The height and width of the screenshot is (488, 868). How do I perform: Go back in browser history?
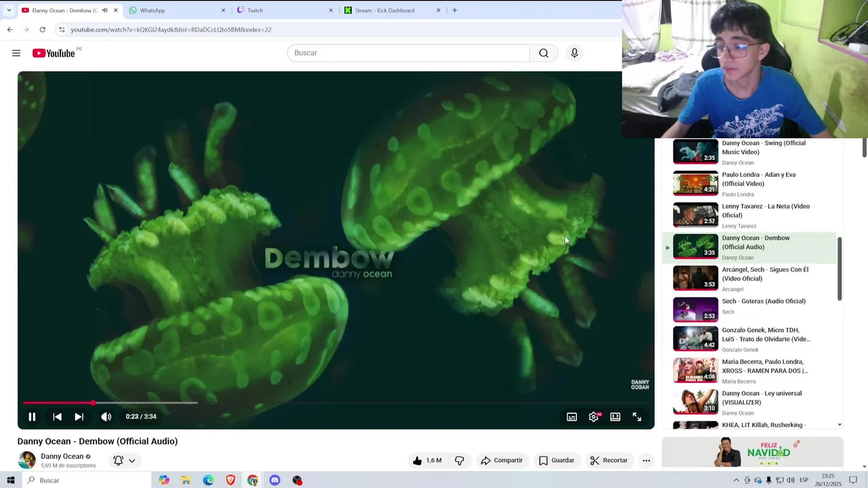click(9, 30)
